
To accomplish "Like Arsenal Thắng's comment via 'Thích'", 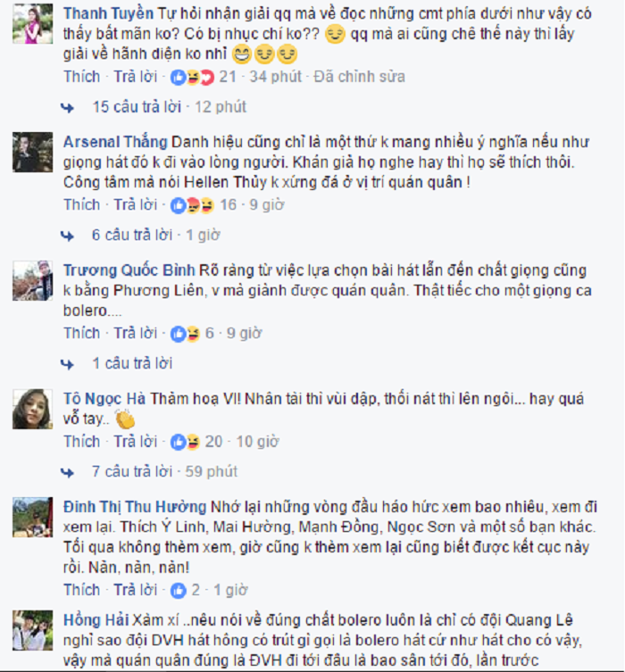I will [82, 205].
